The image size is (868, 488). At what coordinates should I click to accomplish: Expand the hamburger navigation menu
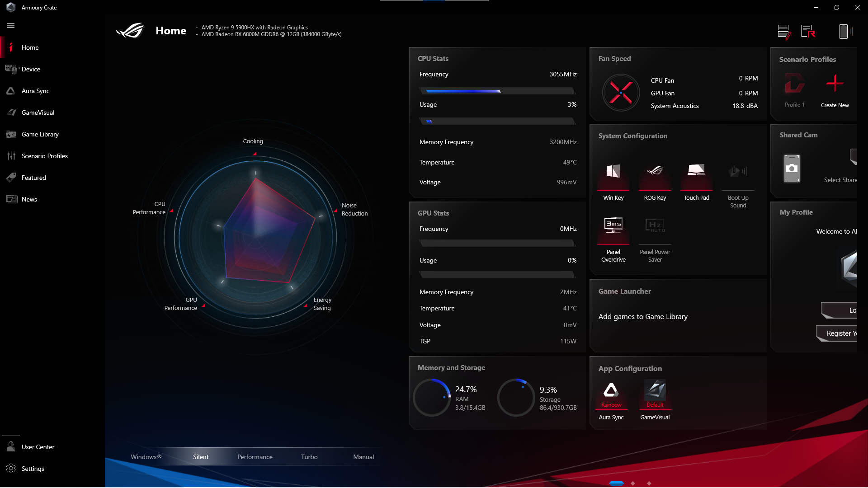[11, 26]
